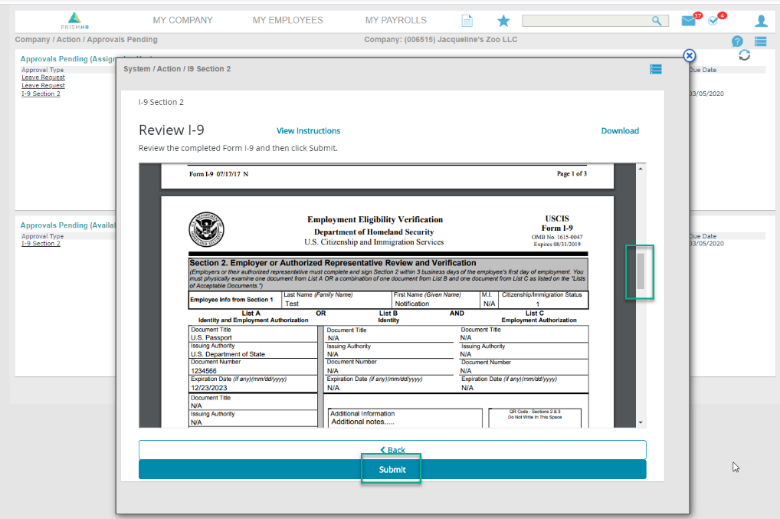Screen dimensions: 780x519
Task: Click the search magnifier icon
Action: coord(657,20)
